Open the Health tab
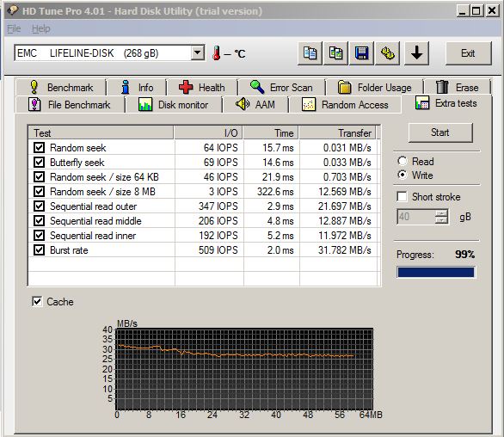Image resolution: width=504 pixels, height=437 pixels. [x=202, y=88]
